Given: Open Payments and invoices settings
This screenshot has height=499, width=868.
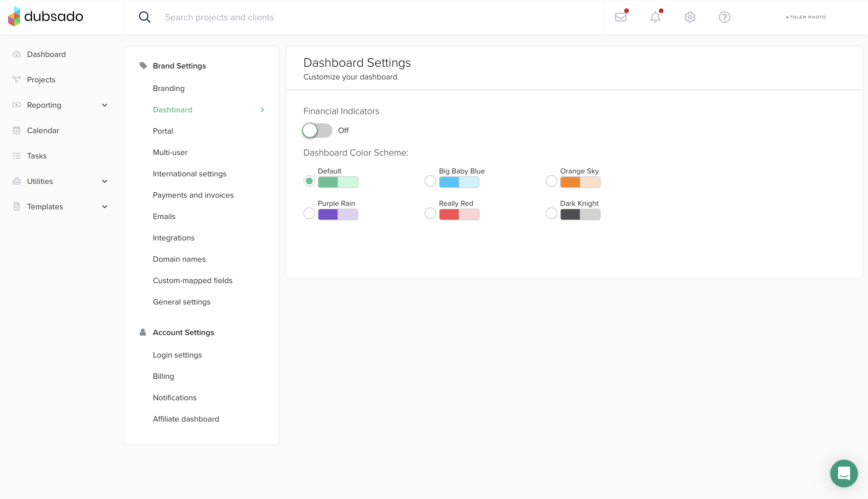Looking at the screenshot, I should point(193,195).
